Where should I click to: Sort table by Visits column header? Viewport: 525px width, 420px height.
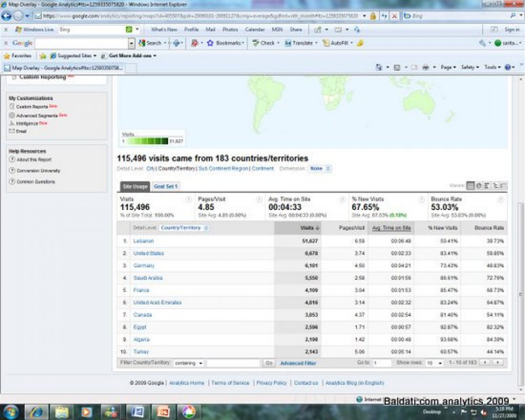(310, 228)
